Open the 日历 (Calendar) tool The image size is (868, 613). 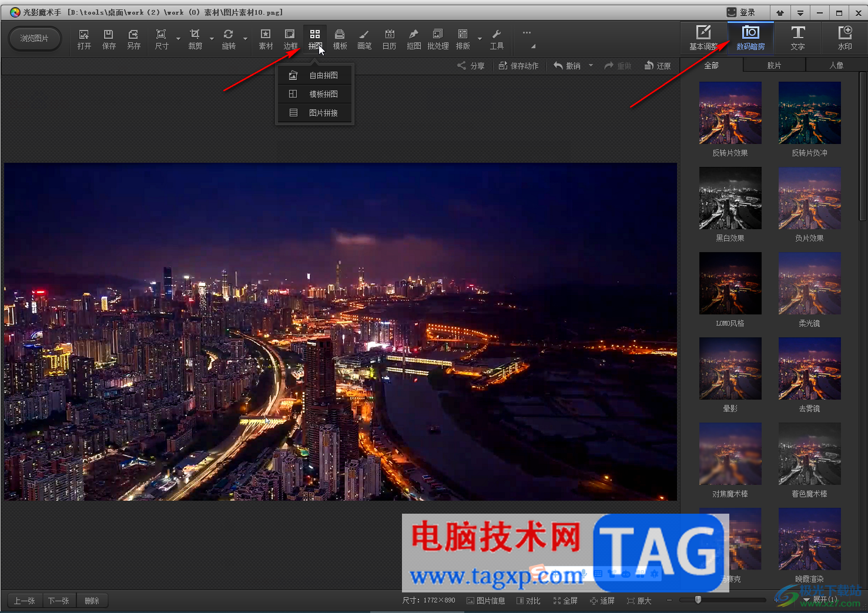(389, 39)
